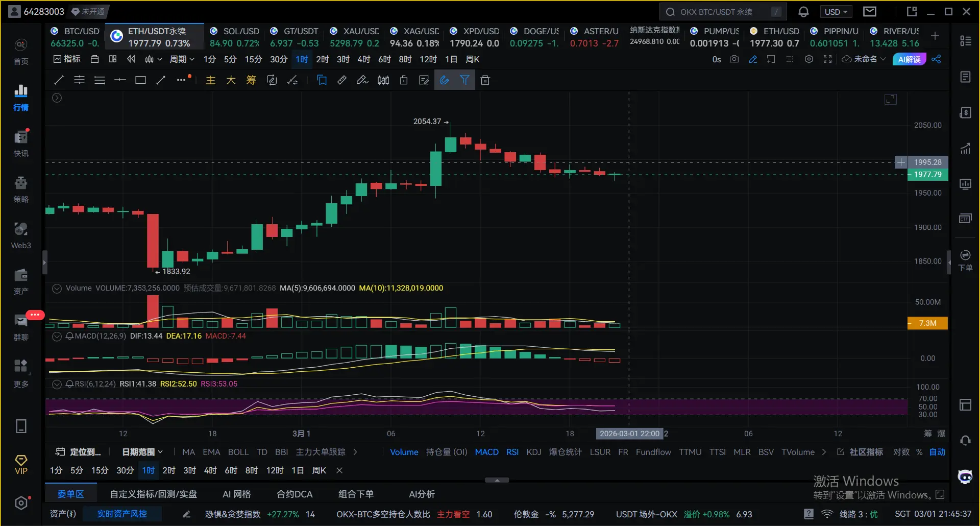
Task: Select the 1日 interval in top toolbar
Action: (451, 59)
